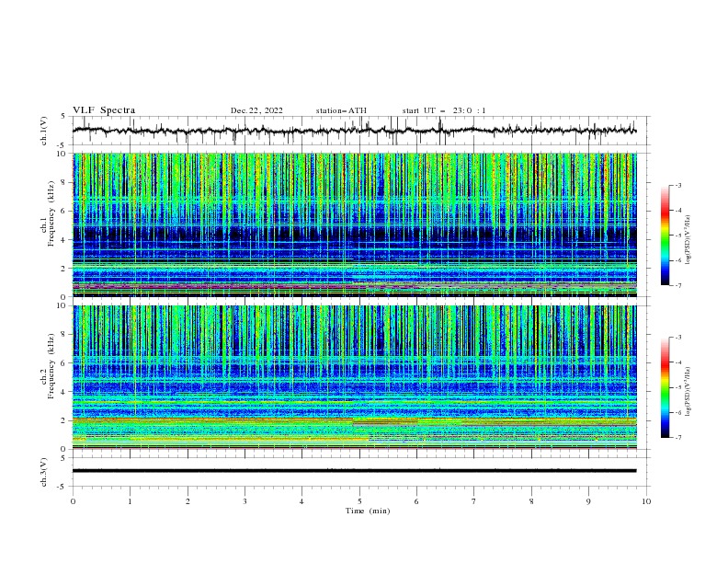Click the "station=ATH" header label
Screen dimensions: 728x563
pos(341,110)
